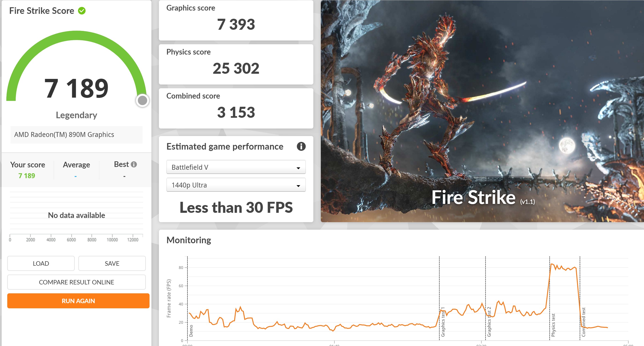Click the Demo marker in monitoring chart
The image size is (644, 346).
(191, 331)
